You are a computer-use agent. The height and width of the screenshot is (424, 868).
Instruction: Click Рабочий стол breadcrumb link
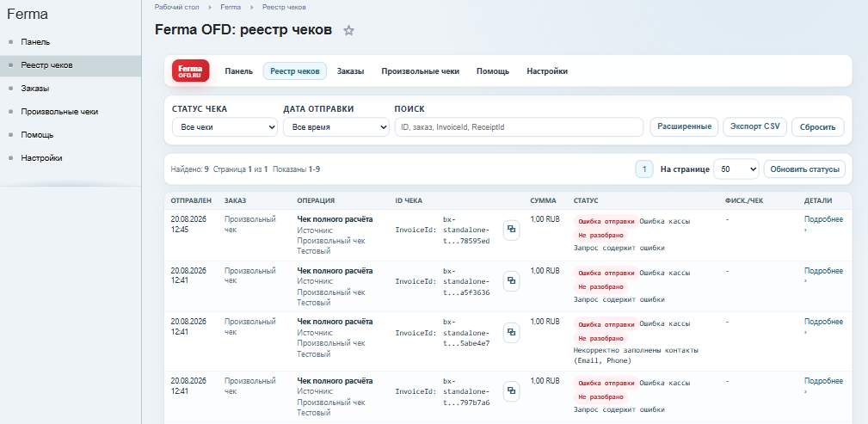coord(178,7)
